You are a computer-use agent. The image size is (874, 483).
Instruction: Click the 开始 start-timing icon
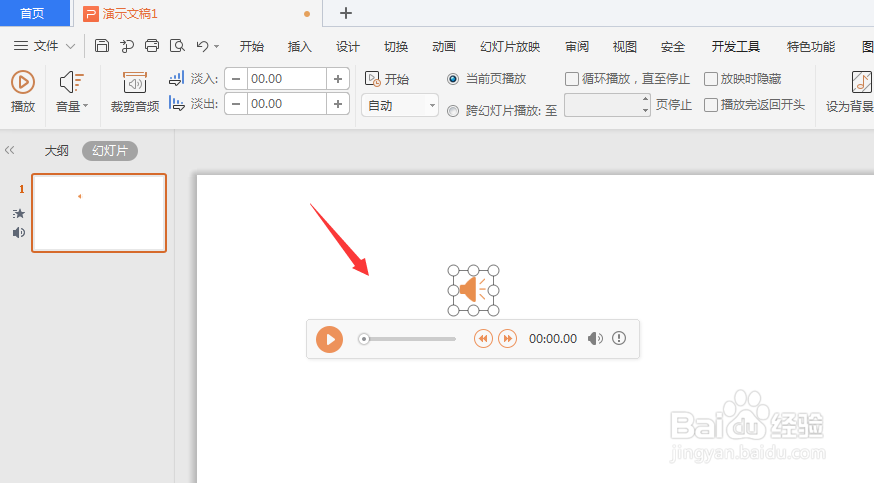coord(372,79)
